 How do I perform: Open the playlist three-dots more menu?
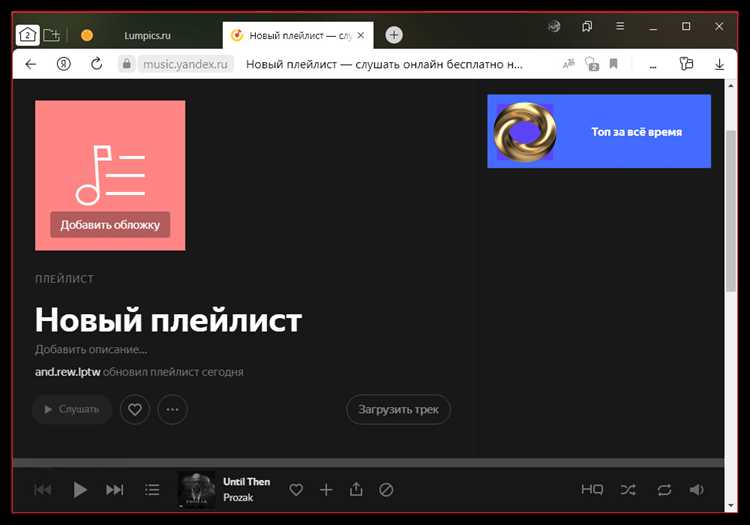[172, 409]
